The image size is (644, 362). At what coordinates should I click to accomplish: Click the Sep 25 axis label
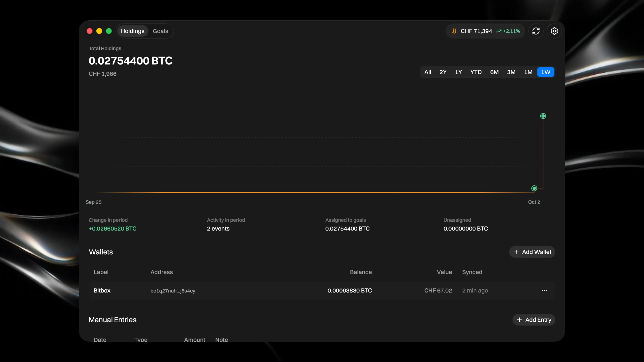tap(94, 202)
